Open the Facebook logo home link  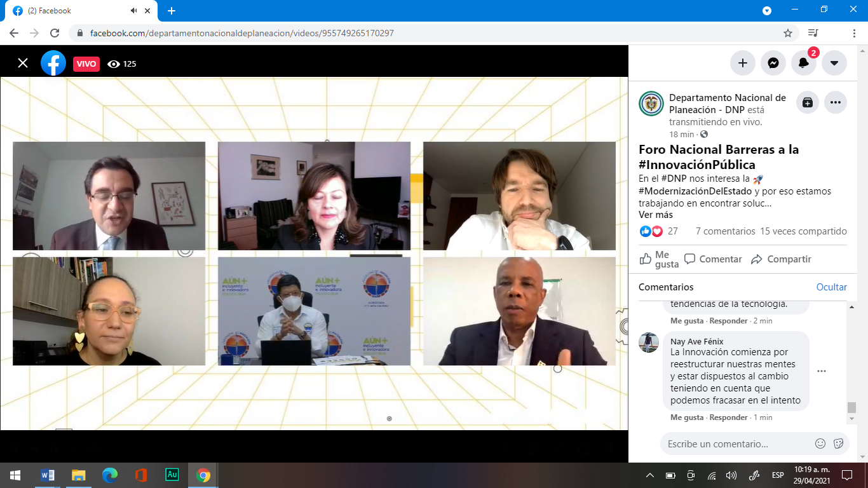[x=53, y=63]
